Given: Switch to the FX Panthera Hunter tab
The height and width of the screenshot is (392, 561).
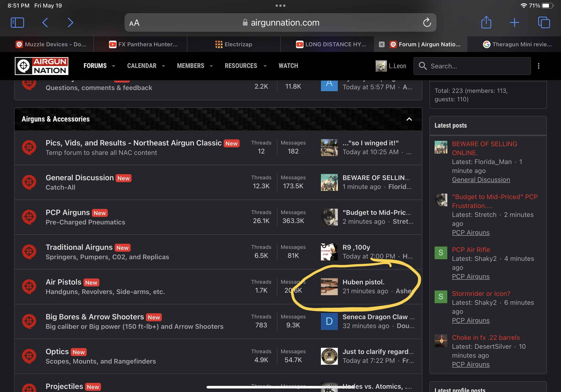Looking at the screenshot, I should coord(140,44).
